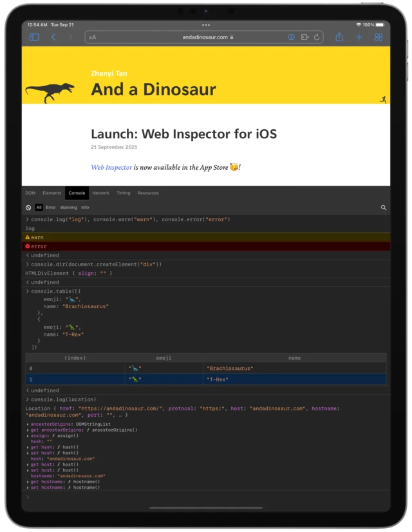Search the console output
Viewport: 412px width, 532px height.
point(384,207)
